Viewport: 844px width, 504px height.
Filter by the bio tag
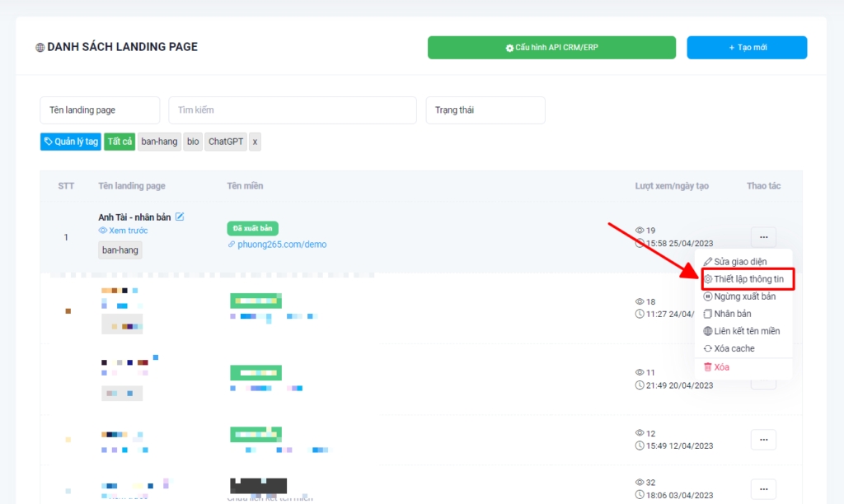[193, 142]
